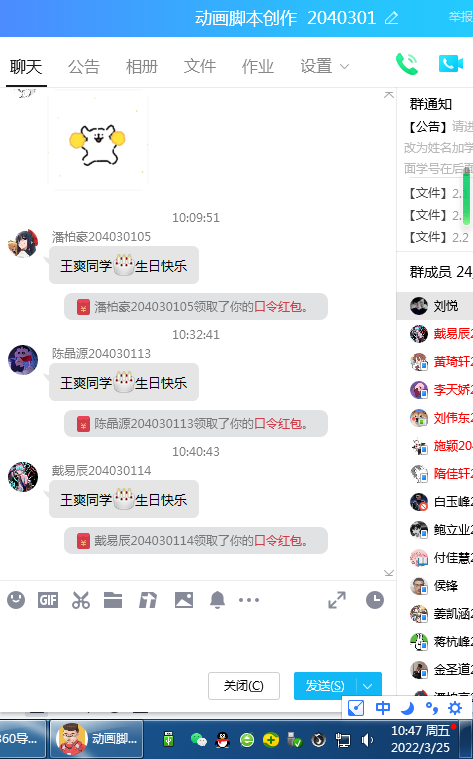This screenshot has height=759, width=473.
Task: Expand the 设置 dropdown menu
Action: (324, 66)
